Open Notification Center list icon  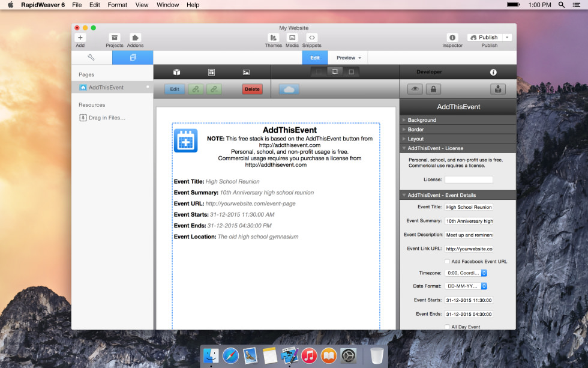[x=577, y=5]
